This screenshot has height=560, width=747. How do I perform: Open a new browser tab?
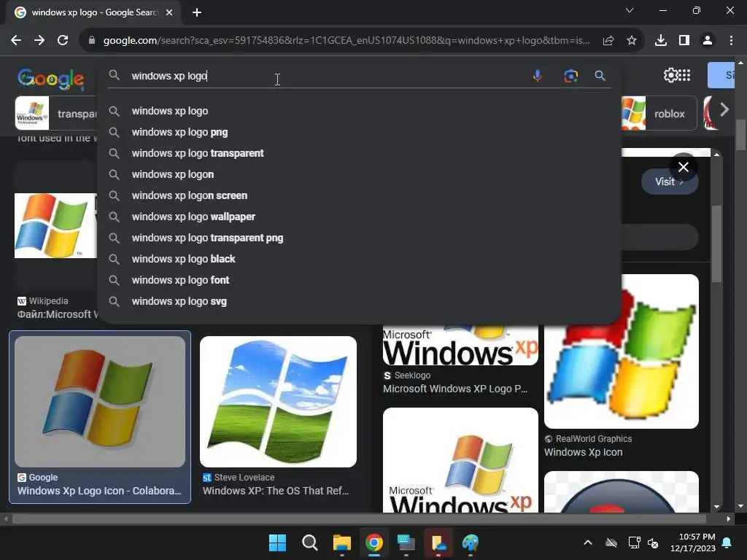[x=197, y=12]
